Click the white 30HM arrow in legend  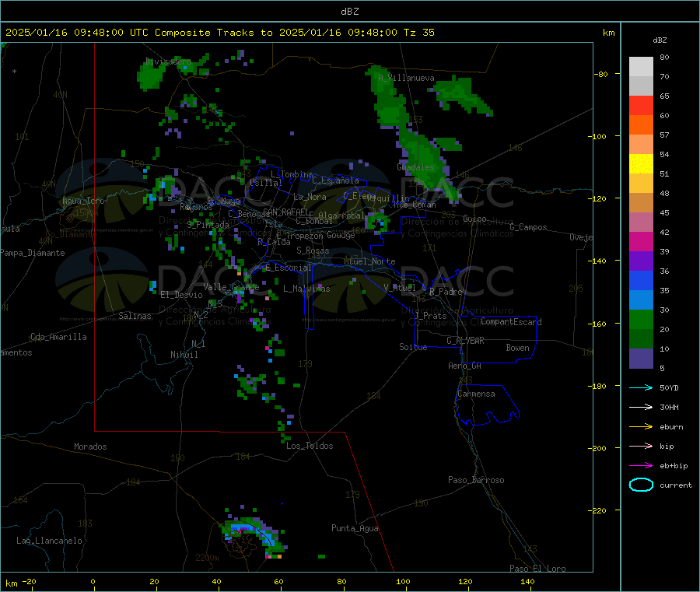click(x=641, y=407)
